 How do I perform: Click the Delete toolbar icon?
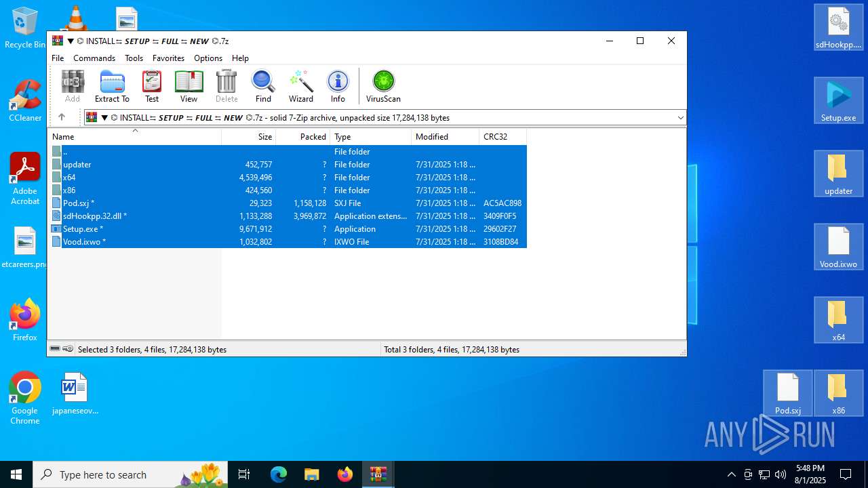pos(226,86)
